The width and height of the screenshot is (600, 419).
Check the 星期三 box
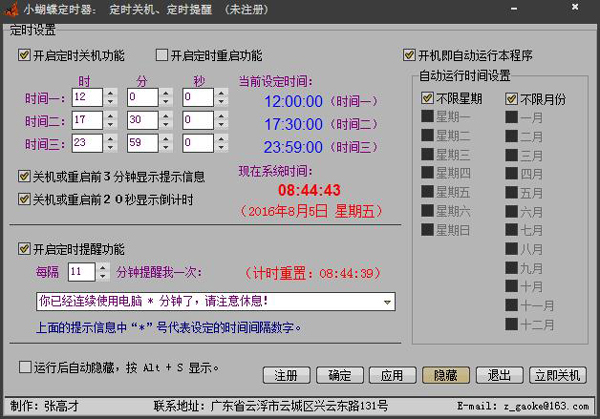pyautogui.click(x=427, y=154)
